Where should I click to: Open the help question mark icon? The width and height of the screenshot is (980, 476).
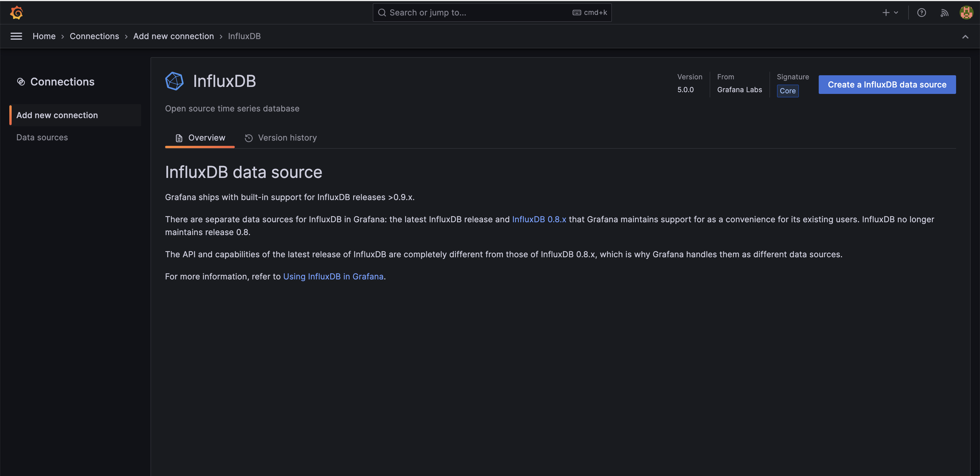tap(921, 13)
